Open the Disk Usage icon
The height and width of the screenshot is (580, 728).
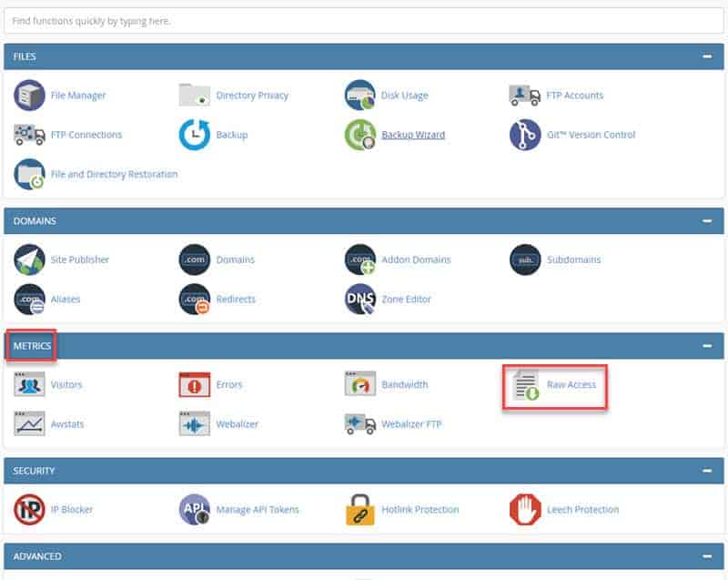click(359, 96)
